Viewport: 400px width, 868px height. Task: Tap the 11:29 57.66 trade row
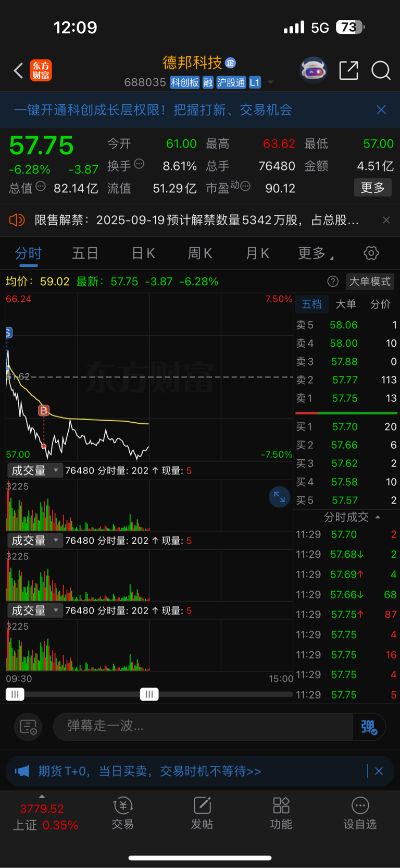click(x=346, y=594)
